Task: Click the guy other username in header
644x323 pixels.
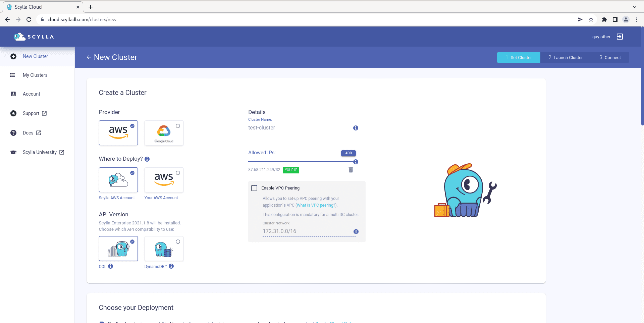Action: [601, 37]
